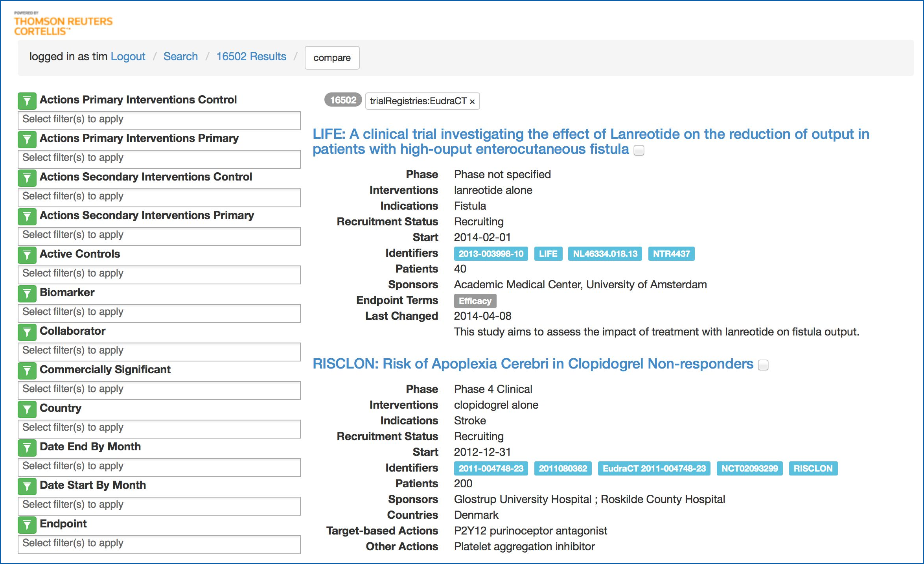This screenshot has width=924, height=564.
Task: Click the Endpoint filter funnel icon
Action: tap(27, 525)
